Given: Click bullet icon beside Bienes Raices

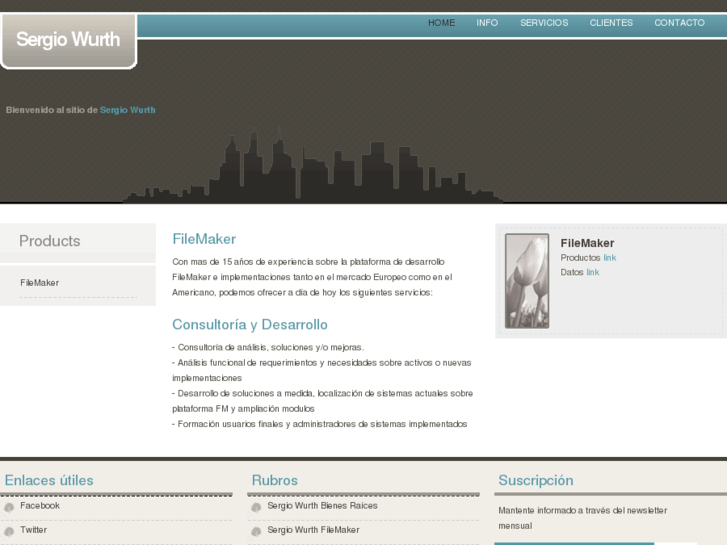Looking at the screenshot, I should (256, 507).
